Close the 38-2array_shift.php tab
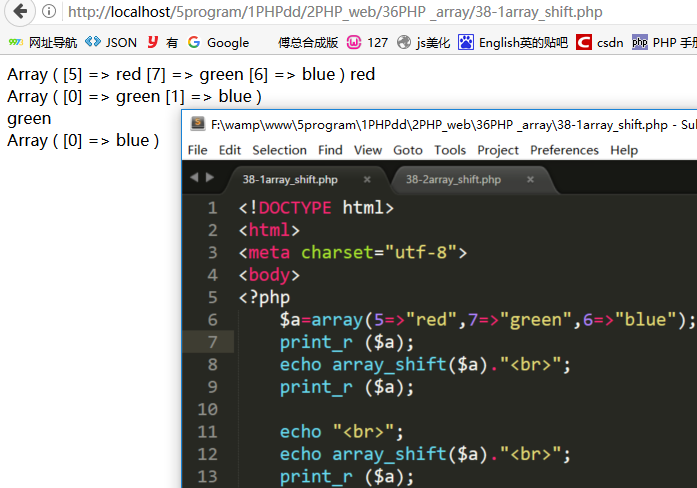This screenshot has width=697, height=488. click(x=530, y=180)
